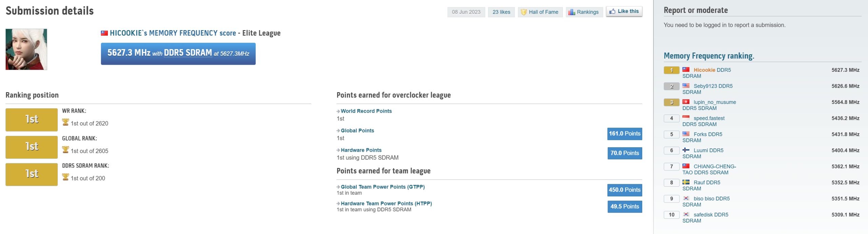868x234 pixels.
Task: Click the 450.0 Points badge
Action: coord(625,190)
